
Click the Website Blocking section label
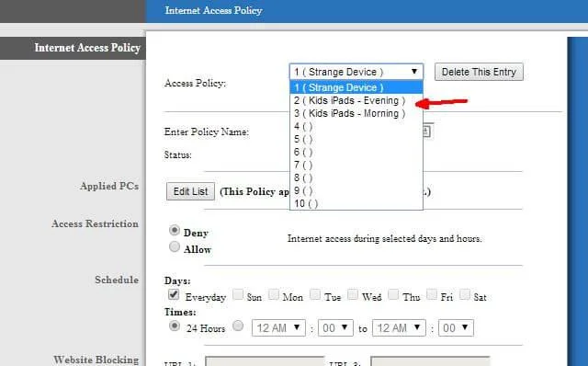coord(96,360)
